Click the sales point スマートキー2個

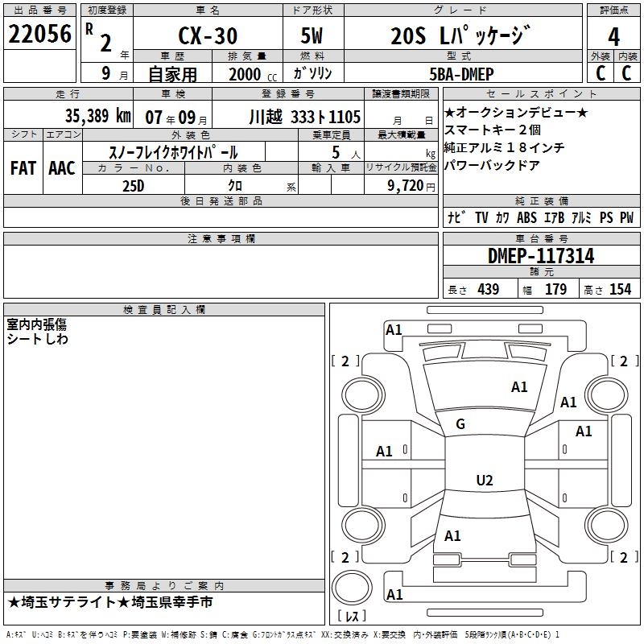click(492, 130)
